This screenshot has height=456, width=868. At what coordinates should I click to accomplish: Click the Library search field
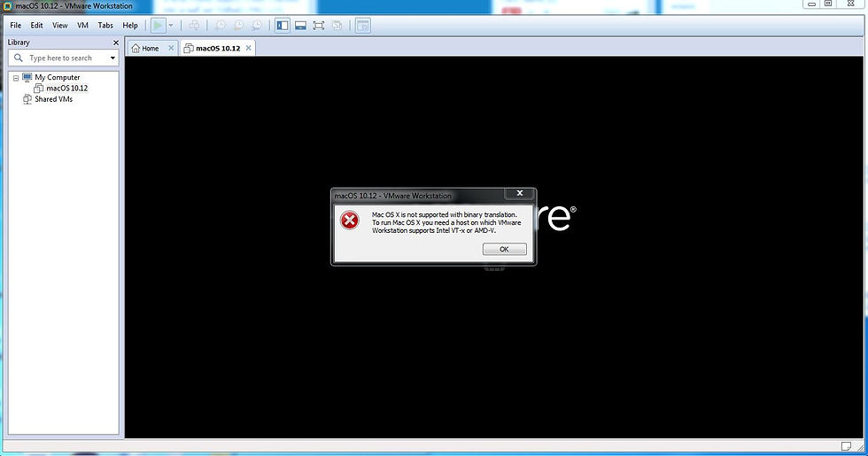pyautogui.click(x=61, y=58)
